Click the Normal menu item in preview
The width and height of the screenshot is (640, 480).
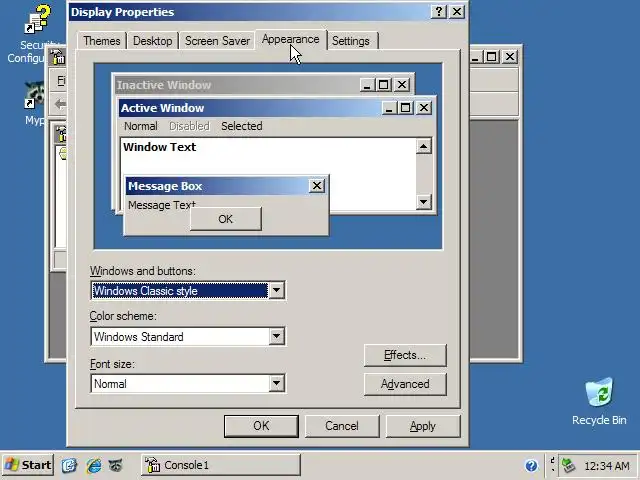pos(140,126)
